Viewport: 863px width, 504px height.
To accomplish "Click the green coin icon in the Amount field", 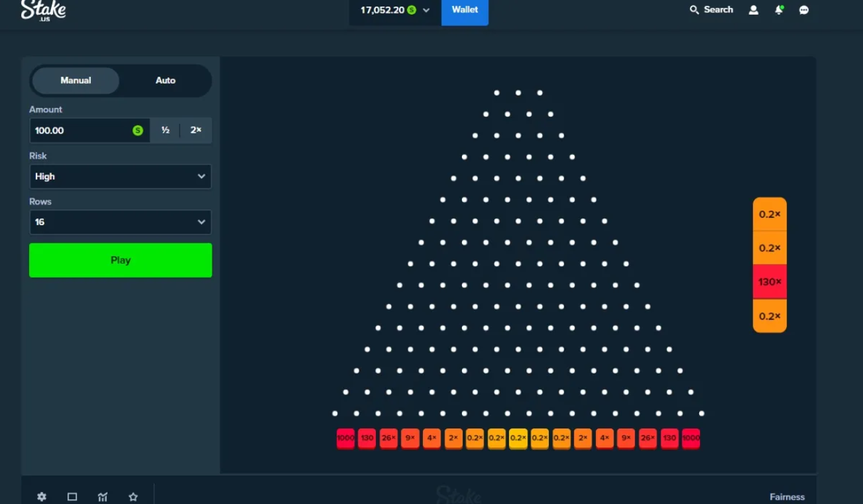I will 138,130.
